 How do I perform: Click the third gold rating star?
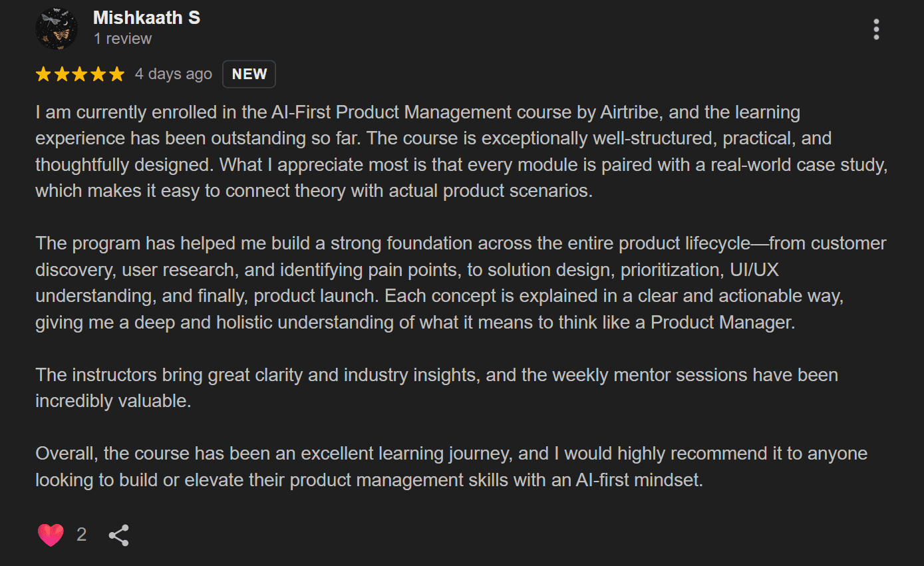(x=80, y=74)
